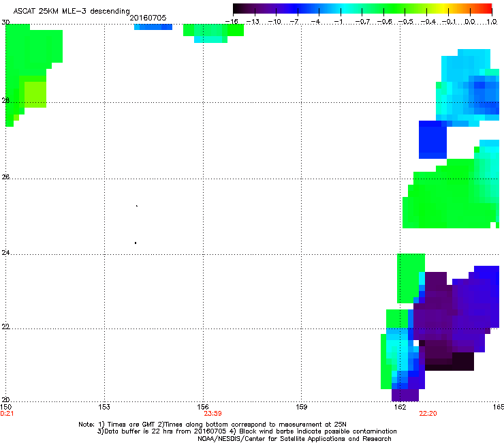Click the longitude label "159"
This screenshot has width=504, height=443.
pyautogui.click(x=301, y=407)
